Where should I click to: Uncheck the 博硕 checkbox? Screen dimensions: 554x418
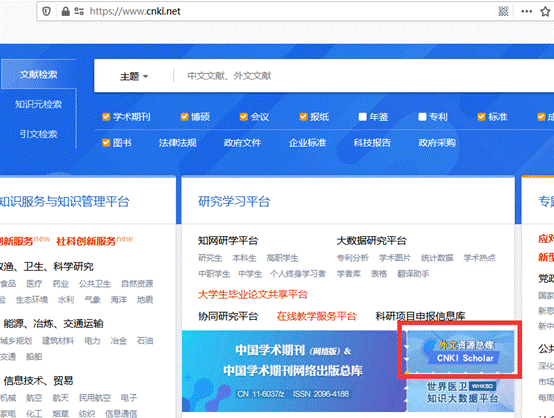tap(184, 117)
